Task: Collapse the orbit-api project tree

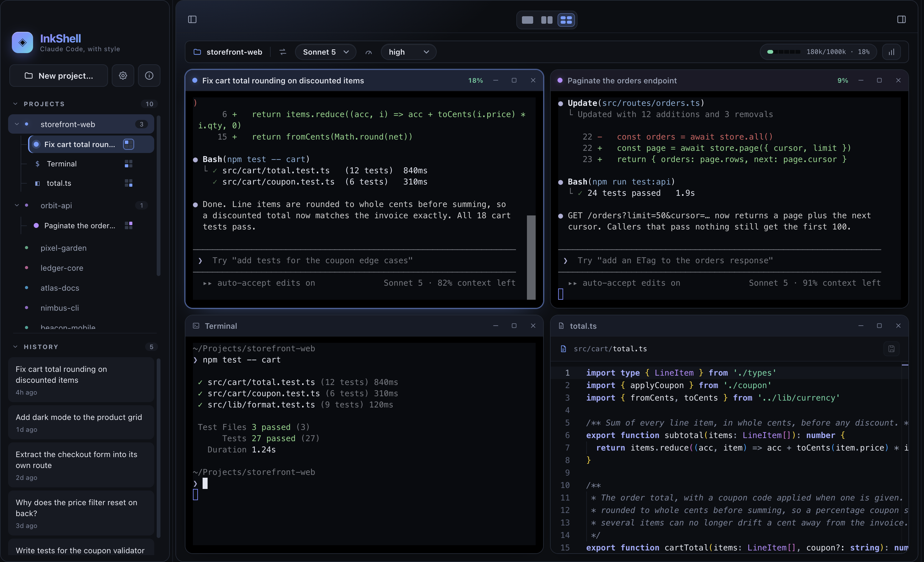Action: coord(17,205)
